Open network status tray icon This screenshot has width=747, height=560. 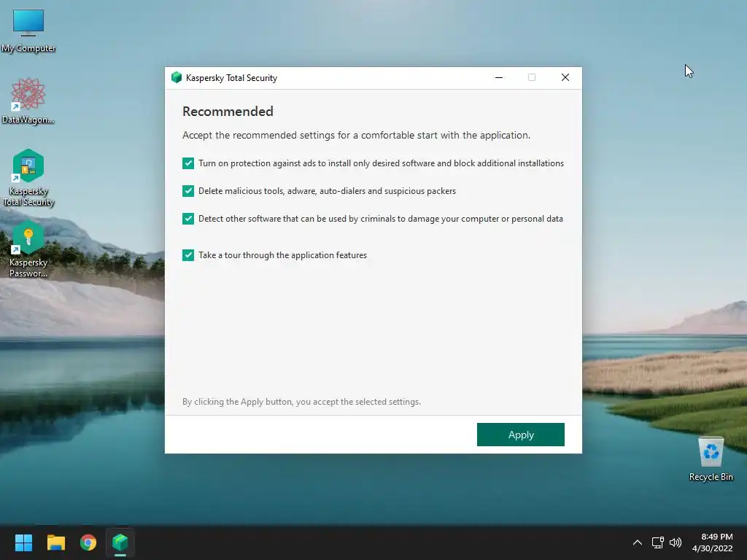click(658, 542)
